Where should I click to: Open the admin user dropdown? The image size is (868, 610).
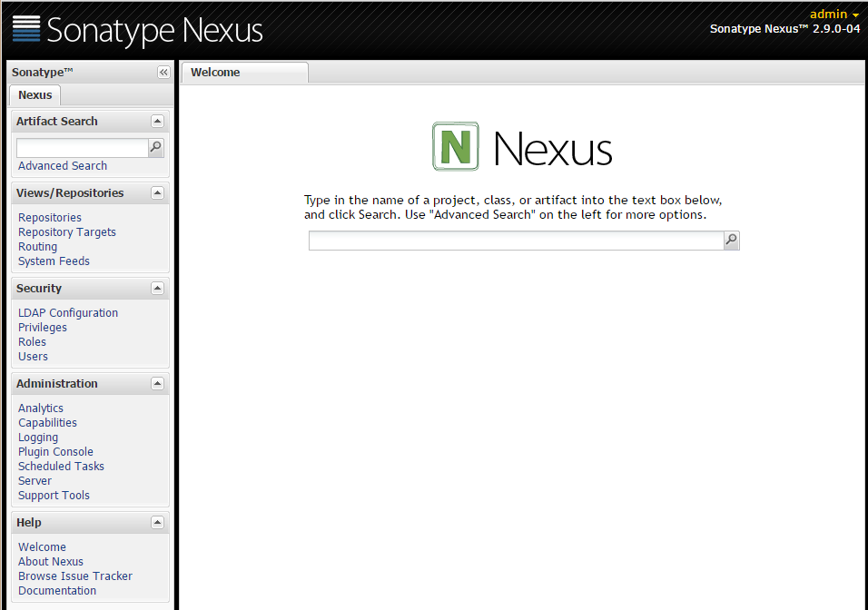click(833, 15)
